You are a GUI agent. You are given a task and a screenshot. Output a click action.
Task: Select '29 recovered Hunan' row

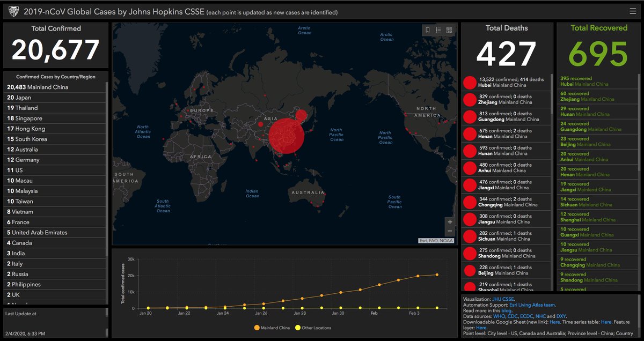point(597,111)
